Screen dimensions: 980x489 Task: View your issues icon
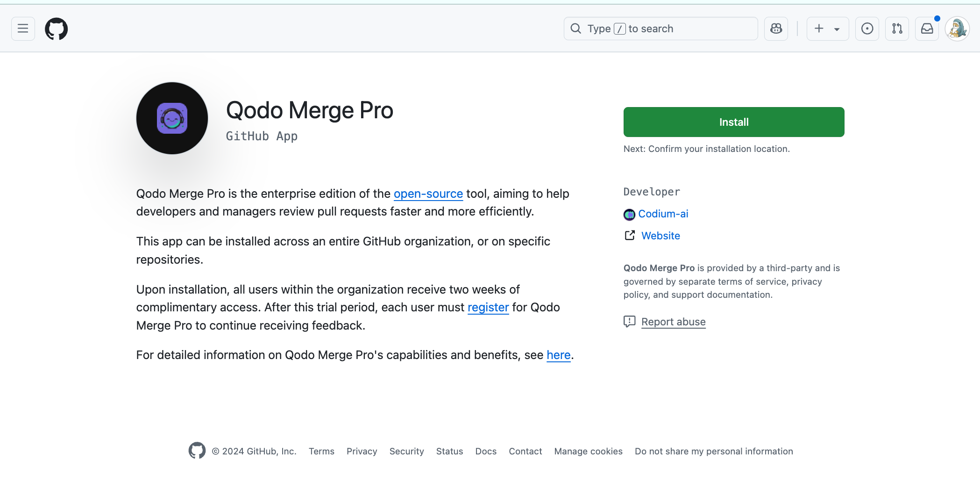867,29
